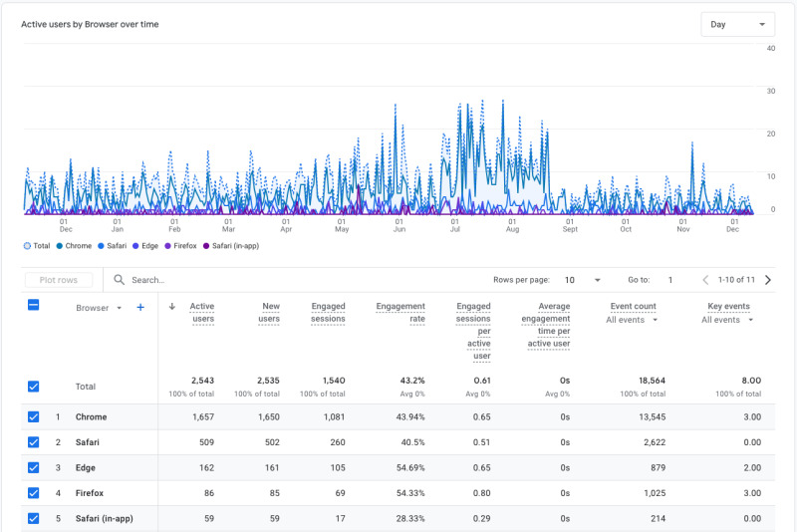Expand the Browser dimension dropdown

pos(119,308)
